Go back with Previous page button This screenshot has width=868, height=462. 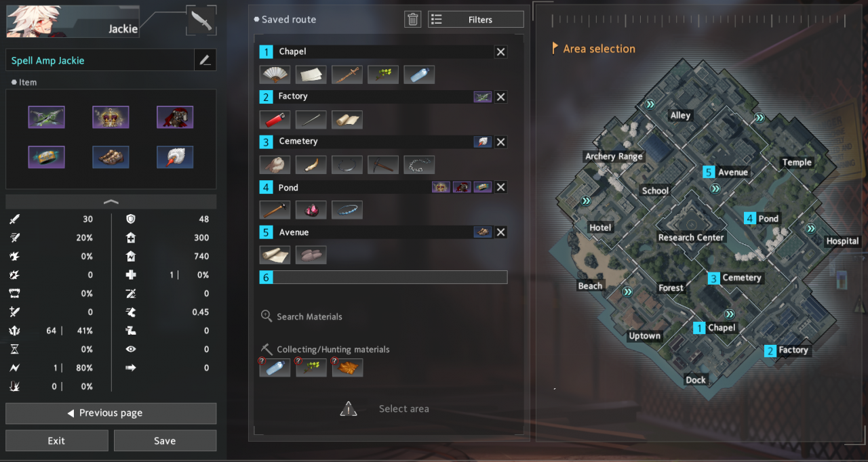111,413
